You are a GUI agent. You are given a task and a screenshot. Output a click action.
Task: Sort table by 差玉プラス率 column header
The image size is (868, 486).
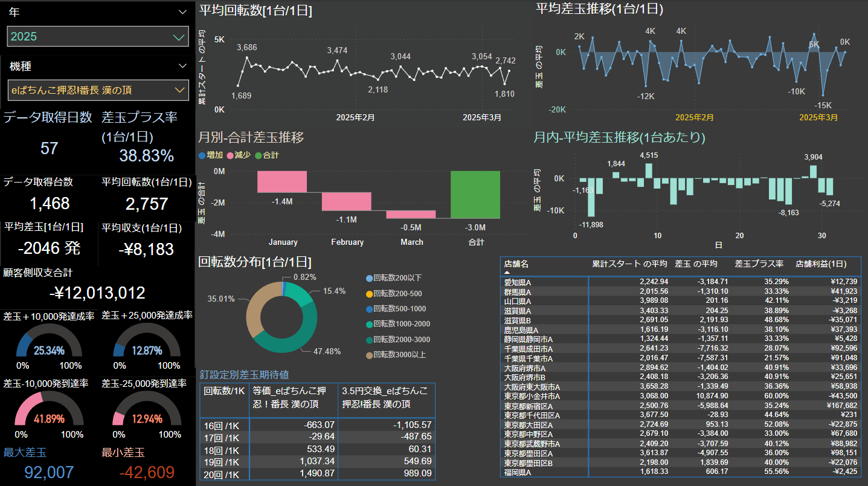[759, 264]
